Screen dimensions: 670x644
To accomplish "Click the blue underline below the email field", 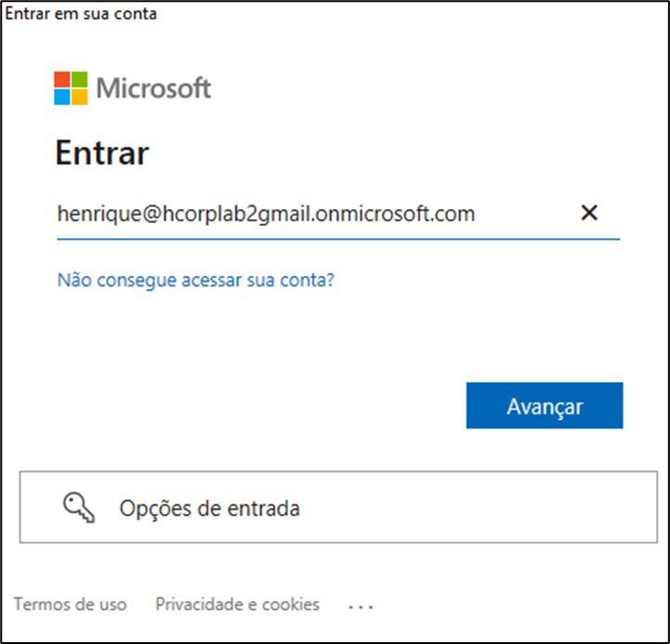I will (x=338, y=238).
